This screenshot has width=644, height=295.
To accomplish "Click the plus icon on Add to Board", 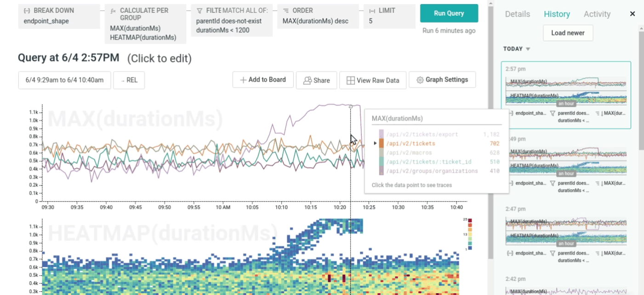I will click(x=242, y=80).
